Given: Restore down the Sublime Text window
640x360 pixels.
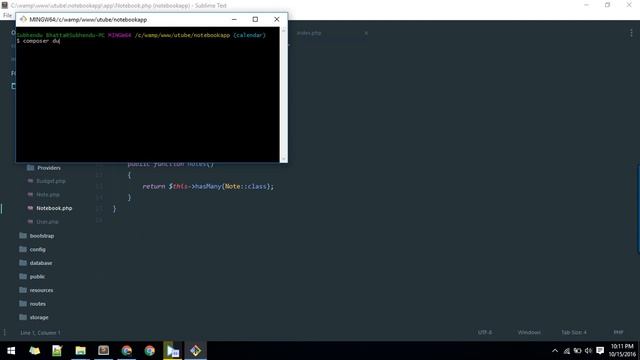Looking at the screenshot, I should [x=607, y=5].
